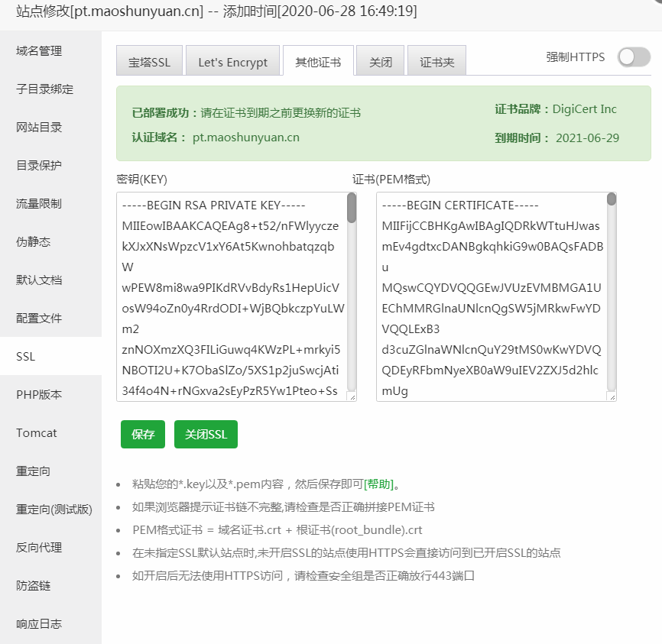Select 配置文件 from the left menu
Screen dimensions: 662x644
(x=39, y=319)
